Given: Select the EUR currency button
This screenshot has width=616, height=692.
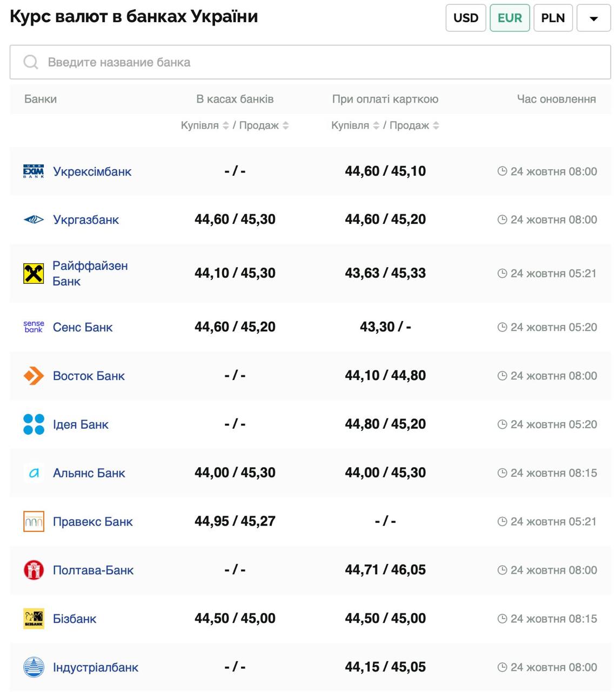Looking at the screenshot, I should (509, 18).
